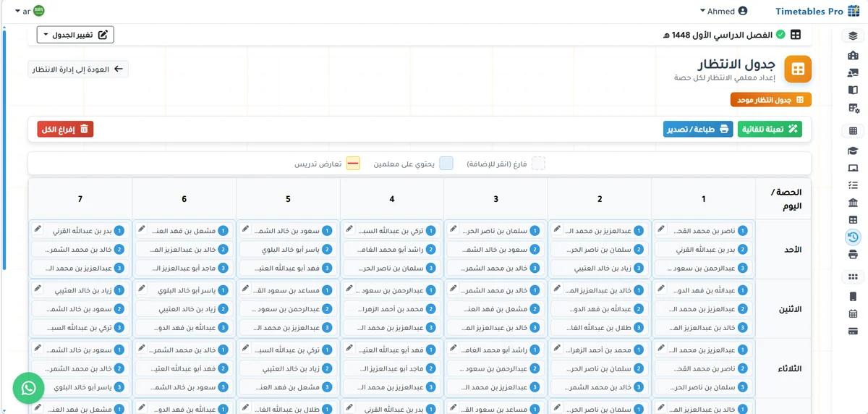This screenshot has height=414, width=868.
Task: Select ياسر أبو خالد البلوي in الأحد period 5
Action: (286, 249)
